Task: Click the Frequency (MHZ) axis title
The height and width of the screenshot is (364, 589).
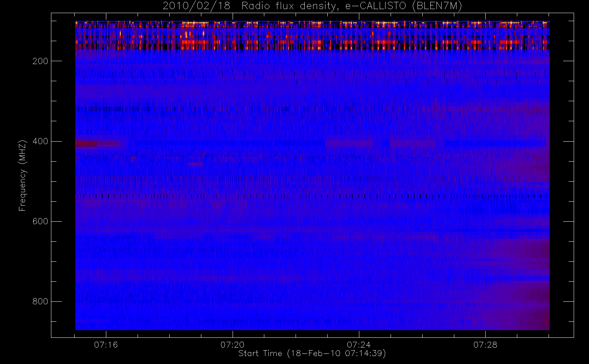Action: click(23, 175)
